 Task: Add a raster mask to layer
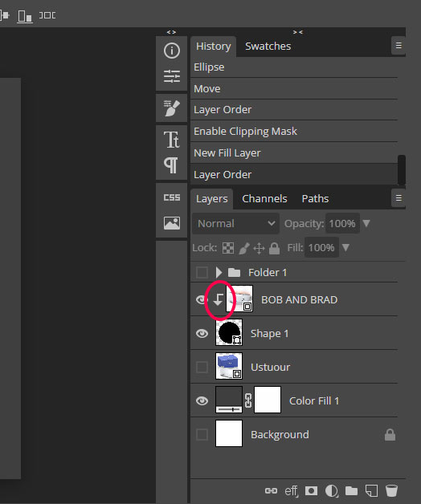click(311, 490)
